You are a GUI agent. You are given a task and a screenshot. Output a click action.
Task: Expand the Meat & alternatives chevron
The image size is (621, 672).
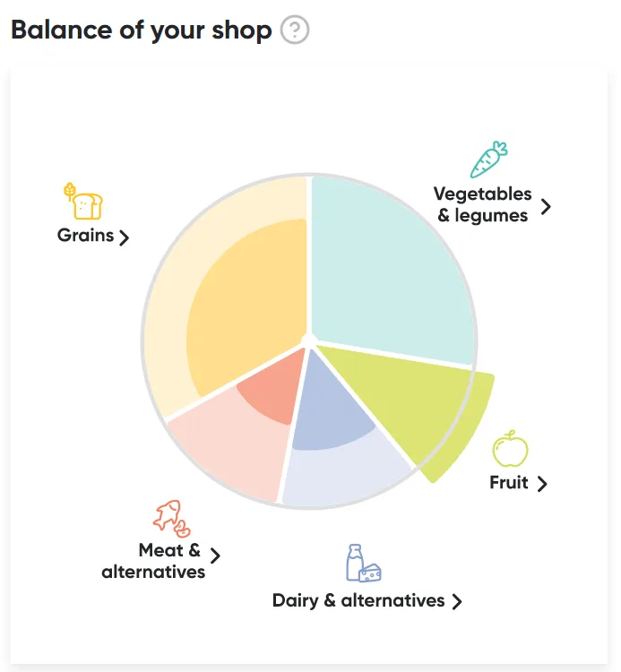coord(215,556)
